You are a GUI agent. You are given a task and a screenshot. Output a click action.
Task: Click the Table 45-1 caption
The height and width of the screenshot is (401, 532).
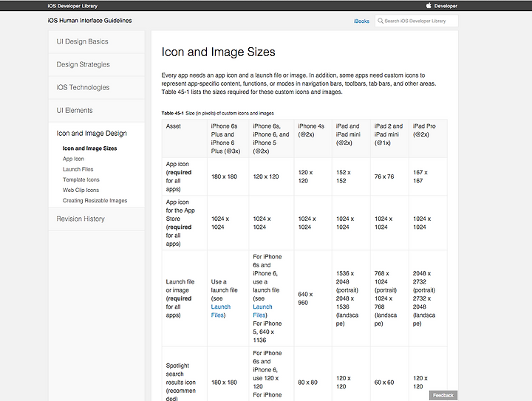(217, 113)
